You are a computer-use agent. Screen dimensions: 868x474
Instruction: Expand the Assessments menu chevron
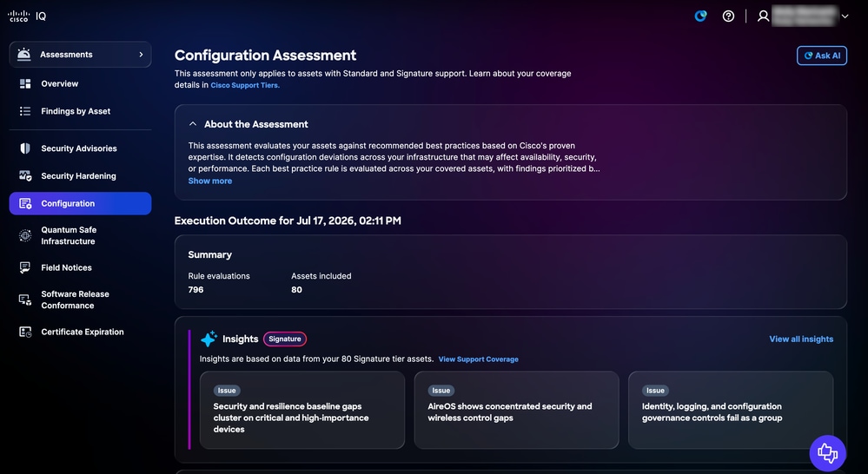141,54
